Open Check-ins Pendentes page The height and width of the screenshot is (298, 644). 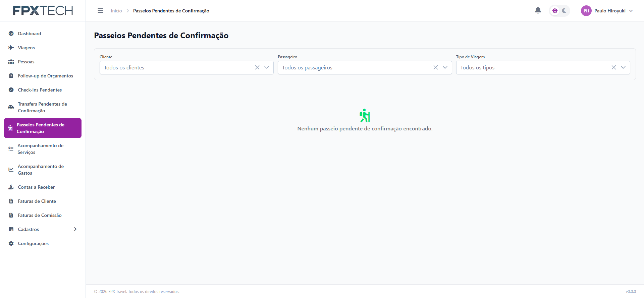pos(43,90)
